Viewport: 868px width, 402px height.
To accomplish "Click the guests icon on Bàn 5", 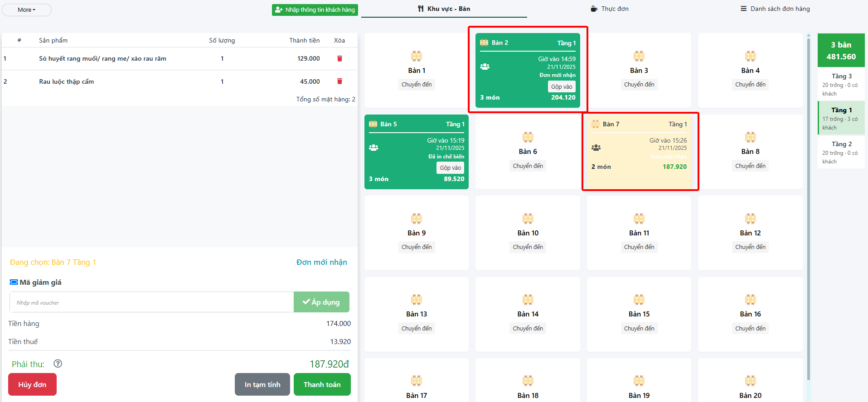I will coord(373,148).
